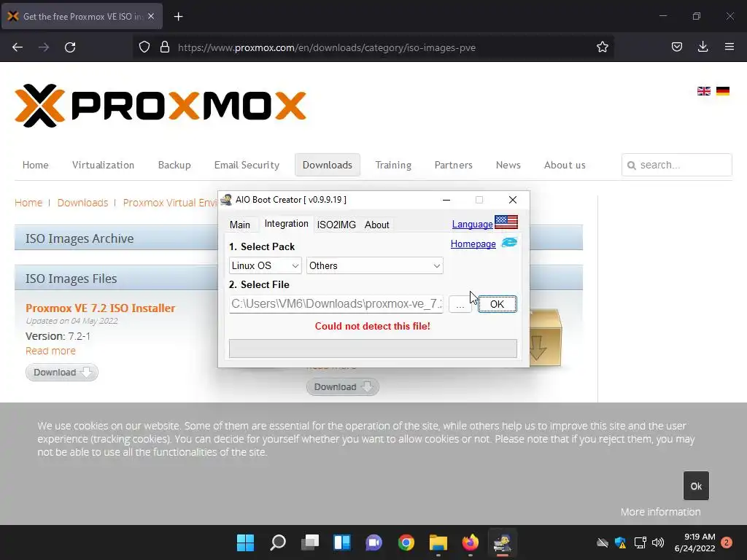Expand the Linux OS pack dropdown

point(265,265)
